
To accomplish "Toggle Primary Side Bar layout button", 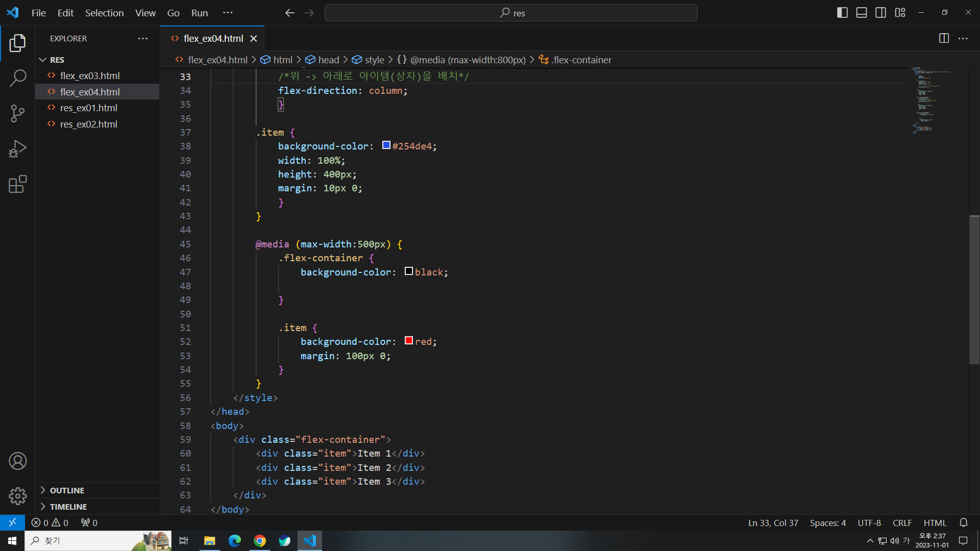I will click(x=842, y=13).
